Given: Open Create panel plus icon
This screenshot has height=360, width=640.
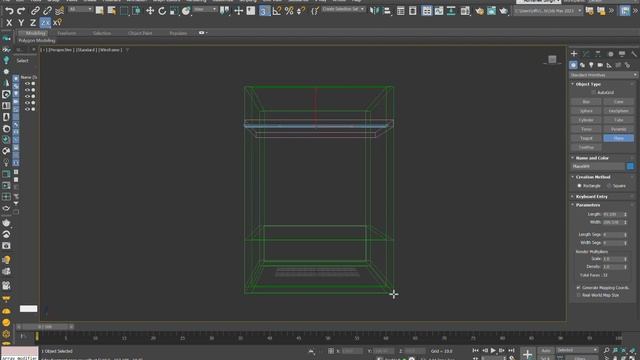Looking at the screenshot, I should click(x=574, y=54).
